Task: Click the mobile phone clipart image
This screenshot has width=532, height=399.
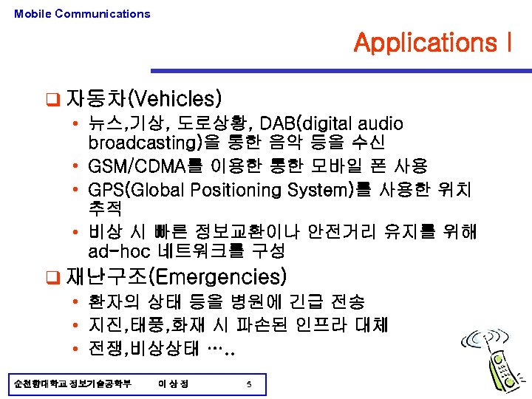Action: (494, 361)
